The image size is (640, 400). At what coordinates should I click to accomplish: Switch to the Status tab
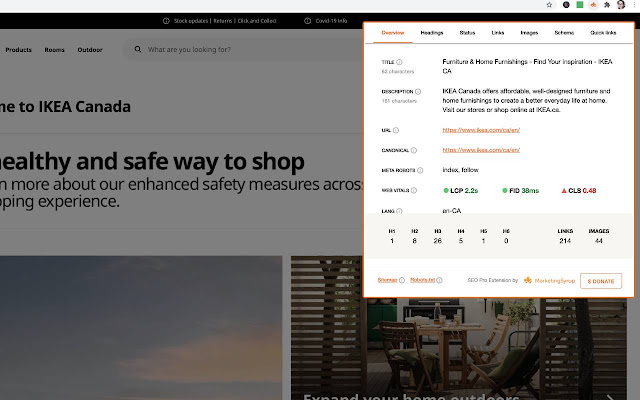click(x=467, y=33)
